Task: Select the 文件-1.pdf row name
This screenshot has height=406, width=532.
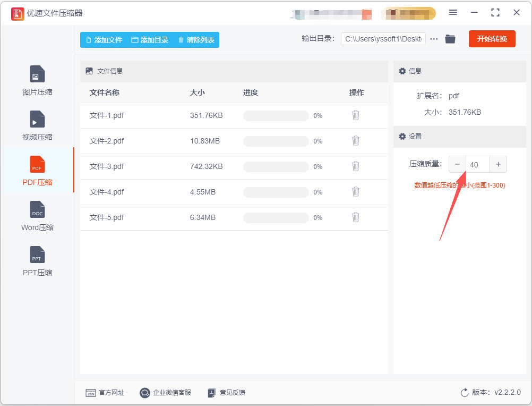Action: 107,115
